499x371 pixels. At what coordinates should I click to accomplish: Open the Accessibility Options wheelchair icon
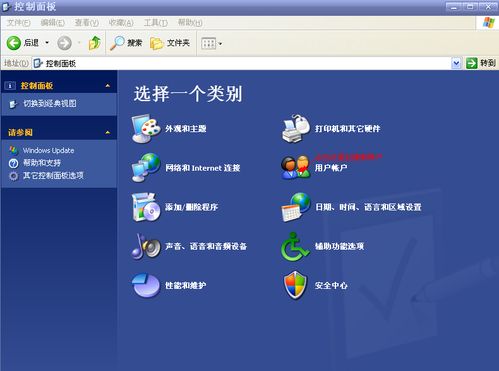(x=295, y=246)
